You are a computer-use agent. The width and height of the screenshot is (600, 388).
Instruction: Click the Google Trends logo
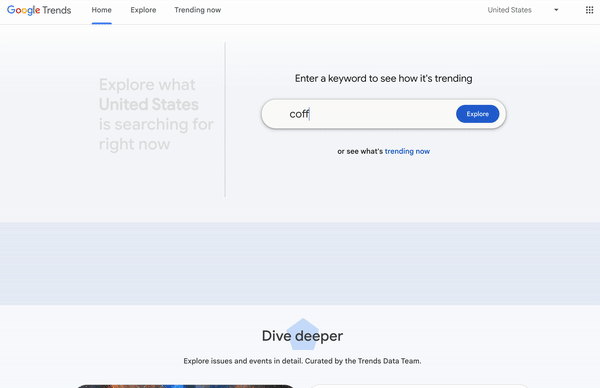pyautogui.click(x=39, y=10)
